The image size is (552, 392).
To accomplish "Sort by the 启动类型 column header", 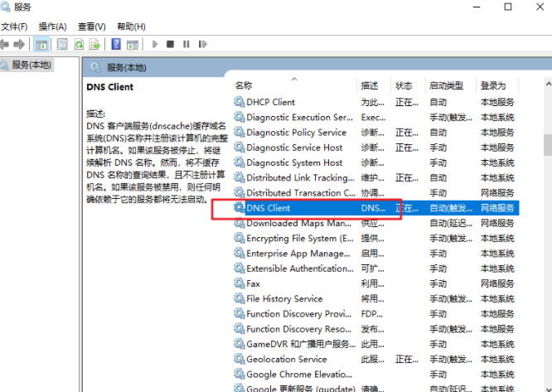I will (x=446, y=85).
